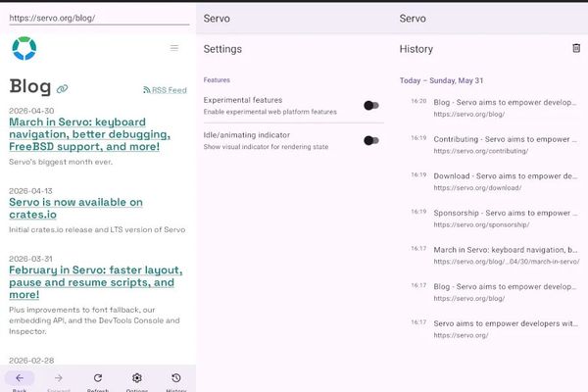The height and width of the screenshot is (392, 588).
Task: Click Initial crates.io release description text
Action: pyautogui.click(x=97, y=229)
